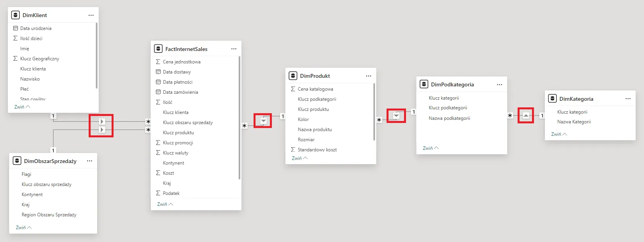Image resolution: width=644 pixels, height=242 pixels.
Task: Click the FactInternetSales vertical scrollbar
Action: pyautogui.click(x=240, y=117)
